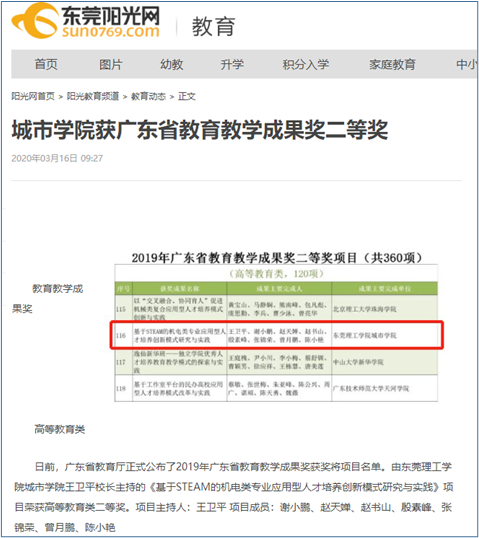Go to the 图片 navigation tab

coord(110,64)
